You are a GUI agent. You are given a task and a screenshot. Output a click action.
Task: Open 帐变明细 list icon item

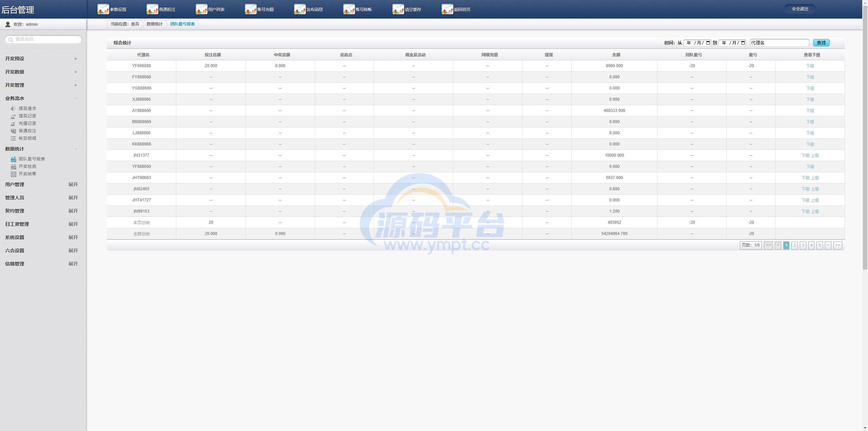[x=13, y=138]
